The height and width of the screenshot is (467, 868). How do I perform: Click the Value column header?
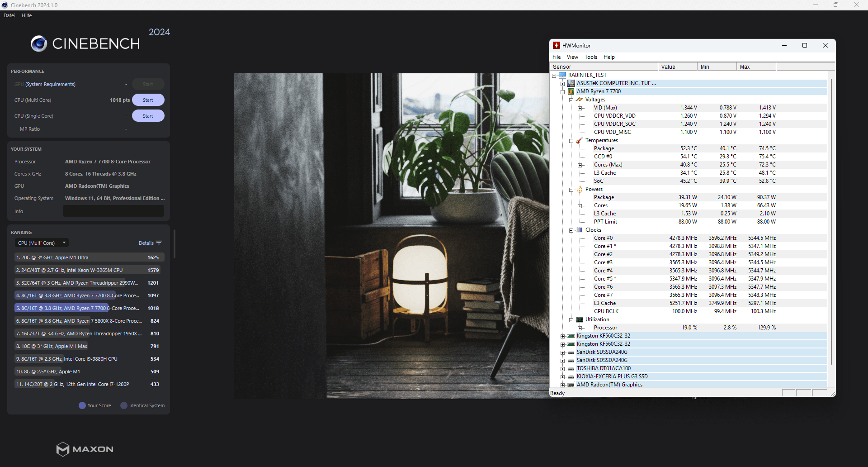(x=678, y=67)
